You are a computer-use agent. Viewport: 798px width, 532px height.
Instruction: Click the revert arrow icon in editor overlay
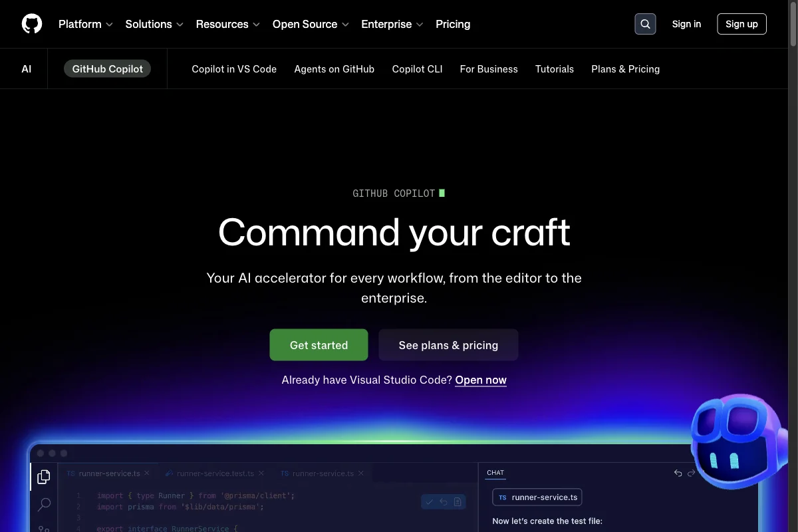tap(444, 502)
